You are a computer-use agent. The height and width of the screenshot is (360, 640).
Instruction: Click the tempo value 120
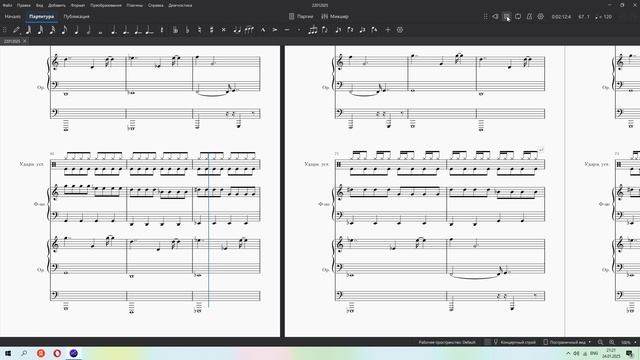[x=607, y=17]
